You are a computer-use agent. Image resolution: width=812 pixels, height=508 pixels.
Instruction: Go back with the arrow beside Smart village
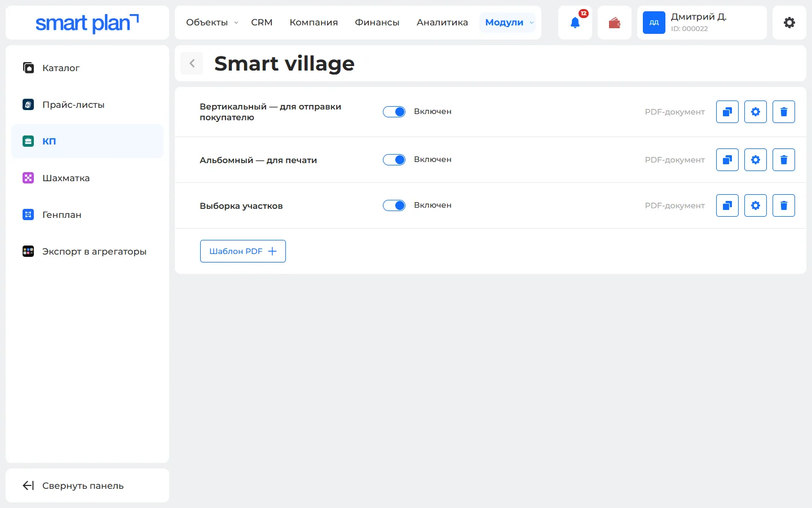click(x=192, y=63)
